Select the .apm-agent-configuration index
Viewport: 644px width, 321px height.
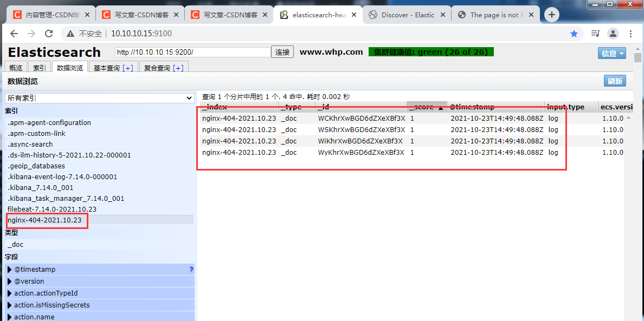99,122
